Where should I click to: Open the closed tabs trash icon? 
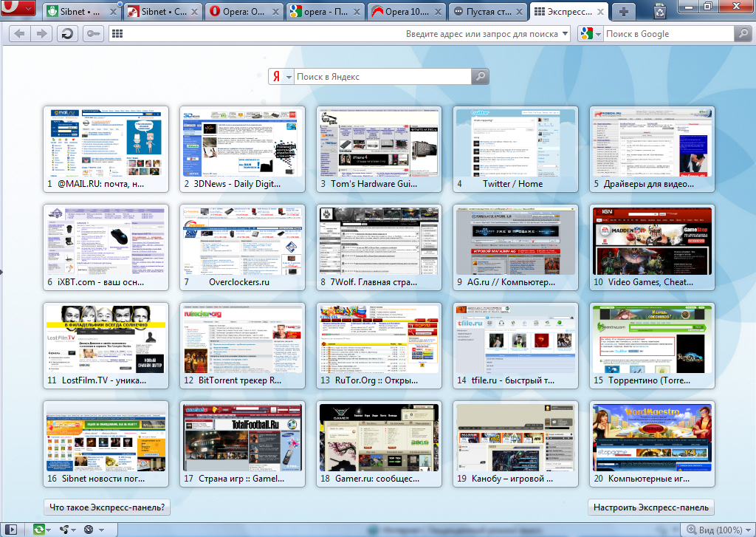tap(660, 11)
